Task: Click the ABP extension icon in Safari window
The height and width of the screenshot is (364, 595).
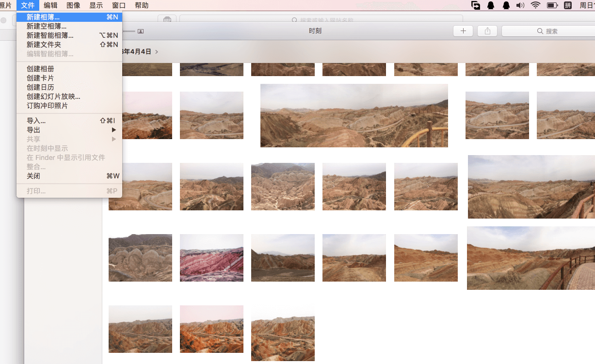Action: coord(167,20)
